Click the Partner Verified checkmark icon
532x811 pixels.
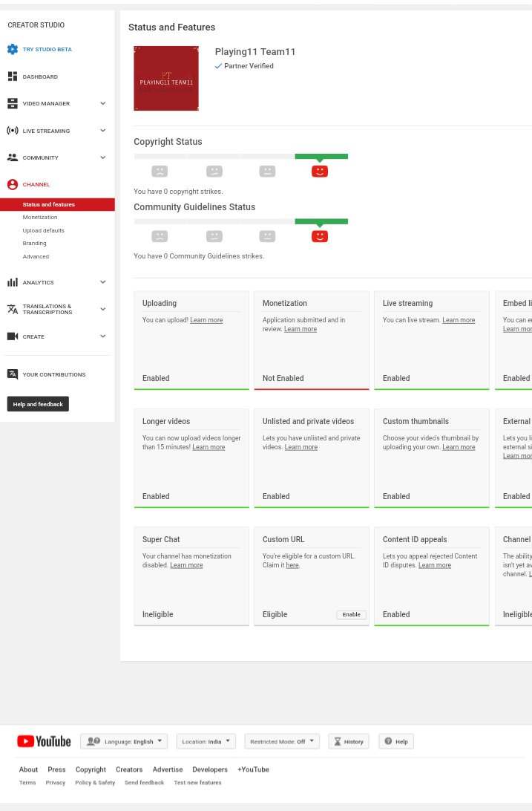click(x=218, y=66)
